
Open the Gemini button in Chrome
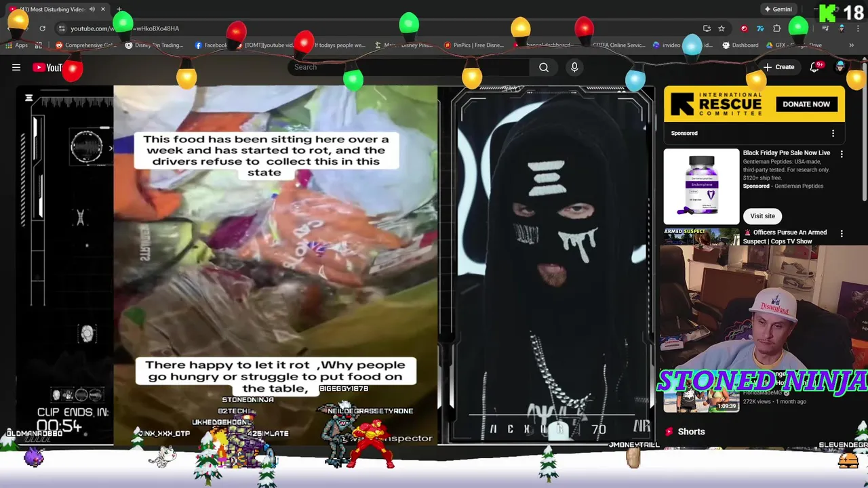click(x=778, y=9)
